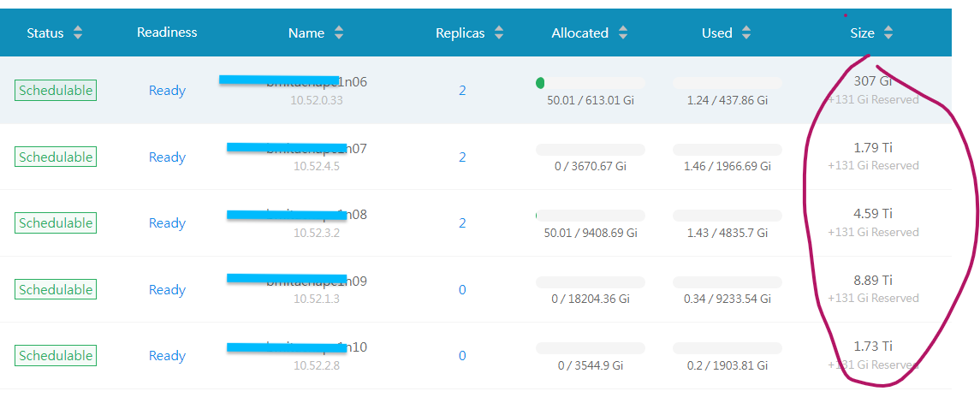Viewport: 980px width, 403px height.
Task: Open Ready link for node 10.52.1.3
Action: (167, 290)
